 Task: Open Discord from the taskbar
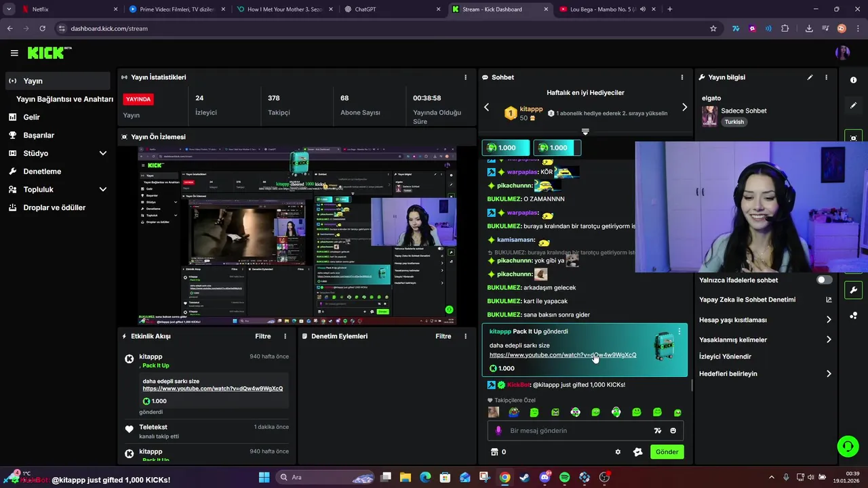click(545, 477)
